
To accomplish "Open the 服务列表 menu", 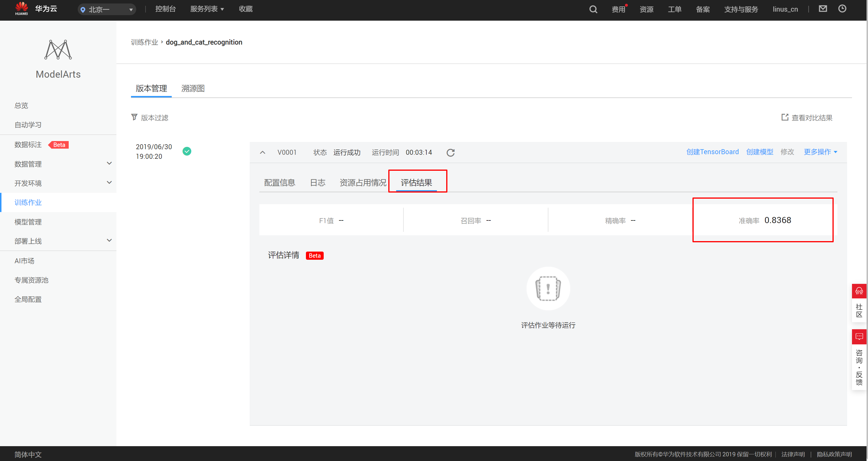I will [207, 9].
